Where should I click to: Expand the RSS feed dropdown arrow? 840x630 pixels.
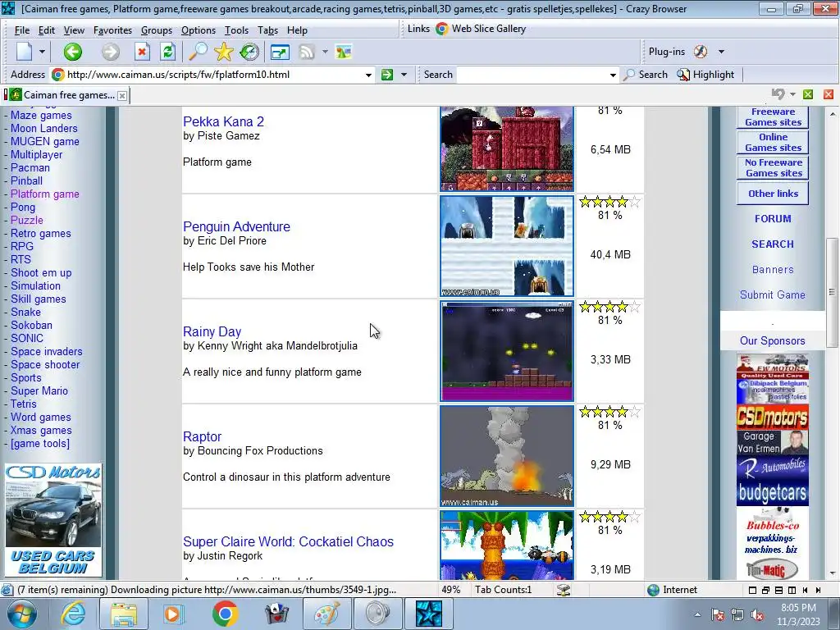tap(325, 52)
